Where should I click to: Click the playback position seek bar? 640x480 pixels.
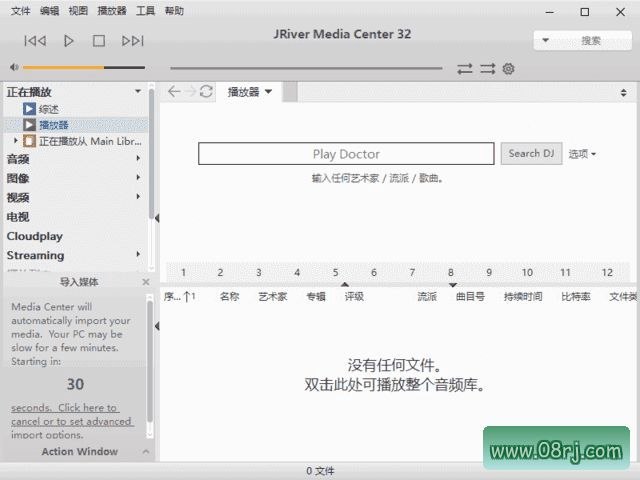pos(306,68)
